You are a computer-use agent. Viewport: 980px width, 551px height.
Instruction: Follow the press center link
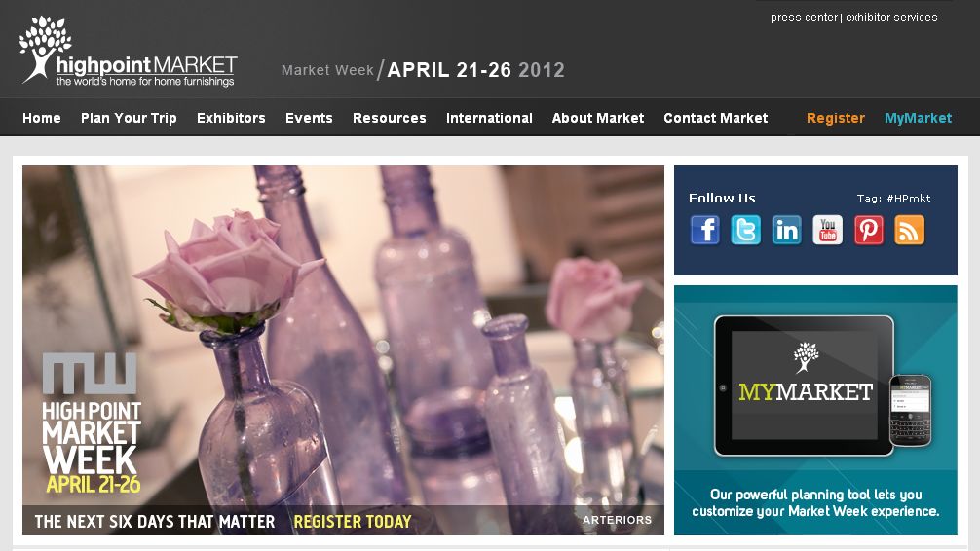(x=804, y=18)
